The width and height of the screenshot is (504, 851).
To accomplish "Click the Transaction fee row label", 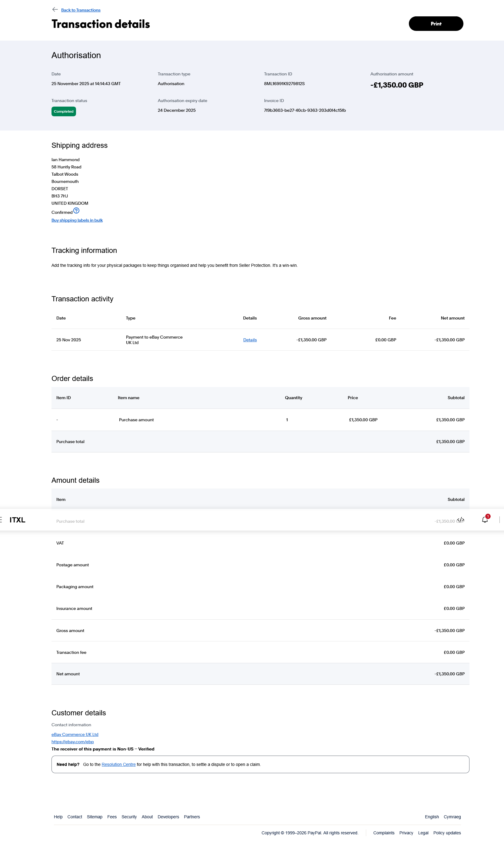I will tap(71, 652).
